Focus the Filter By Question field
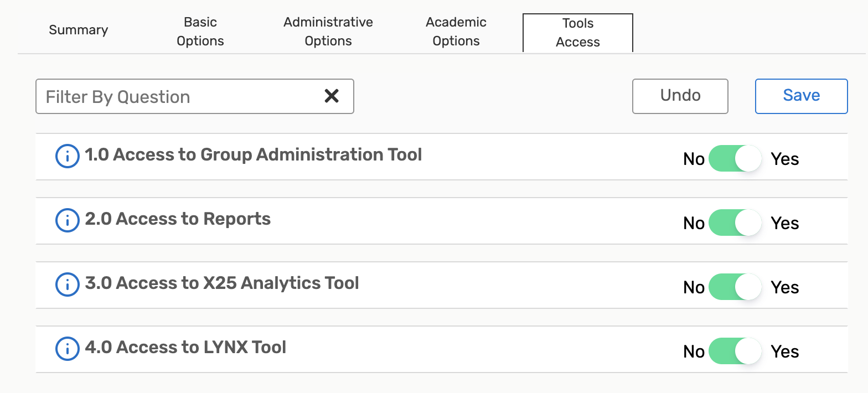This screenshot has height=393, width=868. (x=177, y=97)
